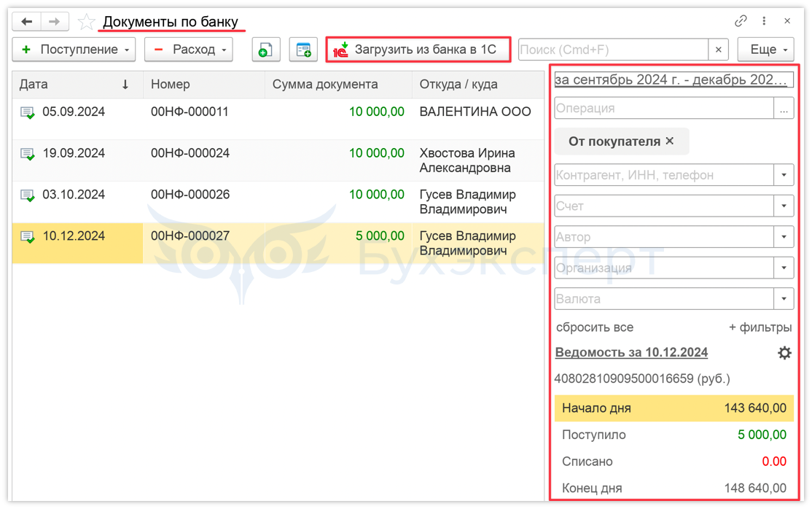
Task: Click the copy document icon in toolbar
Action: coord(266,50)
